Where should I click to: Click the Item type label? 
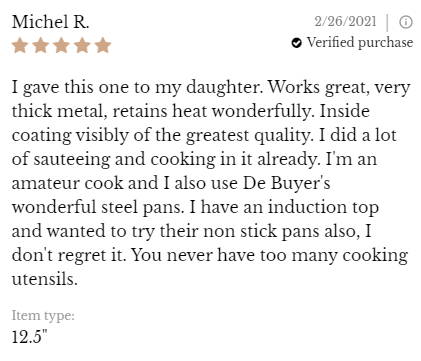pos(43,315)
